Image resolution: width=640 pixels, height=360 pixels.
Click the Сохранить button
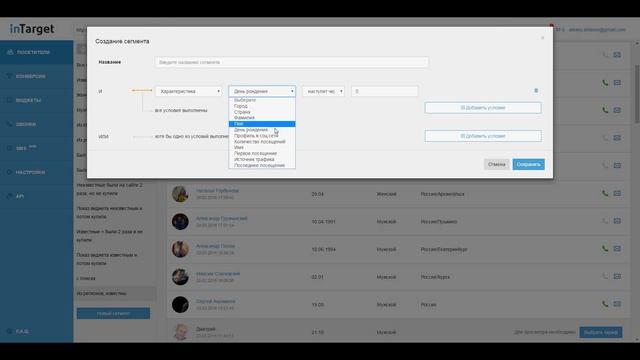(528, 164)
